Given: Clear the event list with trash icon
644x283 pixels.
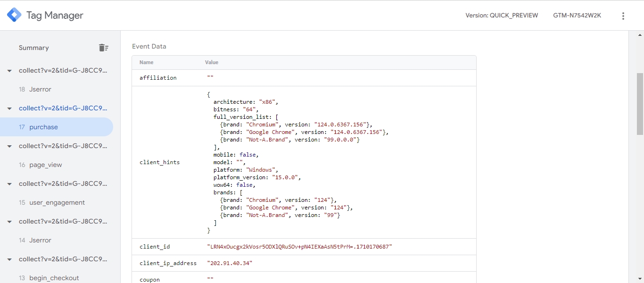Looking at the screenshot, I should [104, 48].
